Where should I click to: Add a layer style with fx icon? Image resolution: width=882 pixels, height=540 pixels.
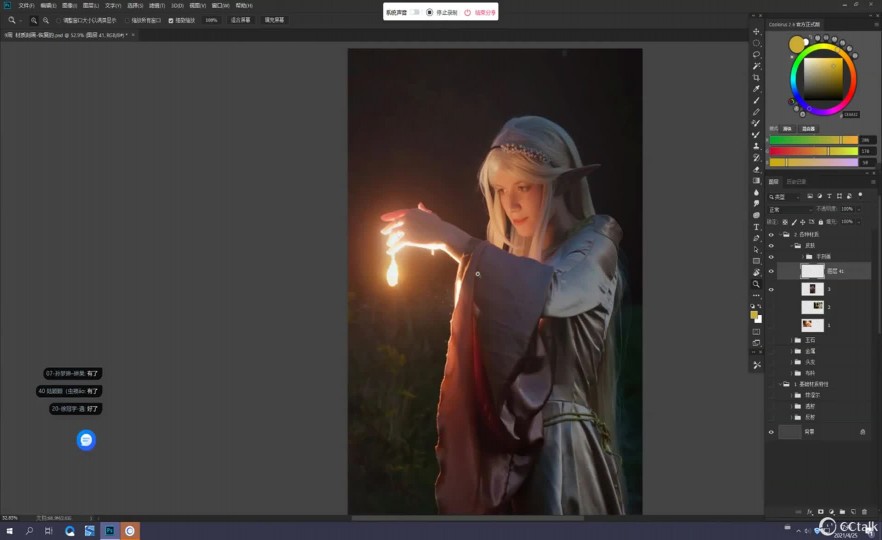[809, 512]
